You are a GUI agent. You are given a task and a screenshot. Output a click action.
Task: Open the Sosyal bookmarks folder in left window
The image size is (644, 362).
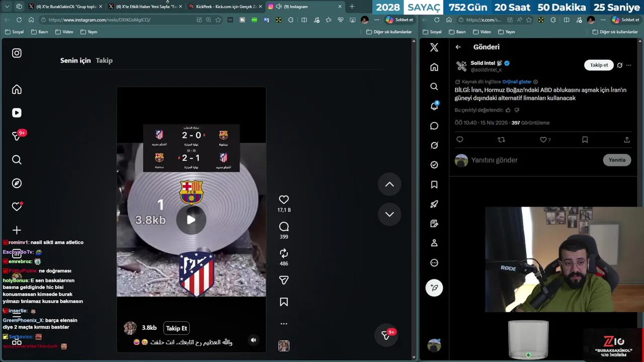tap(14, 32)
